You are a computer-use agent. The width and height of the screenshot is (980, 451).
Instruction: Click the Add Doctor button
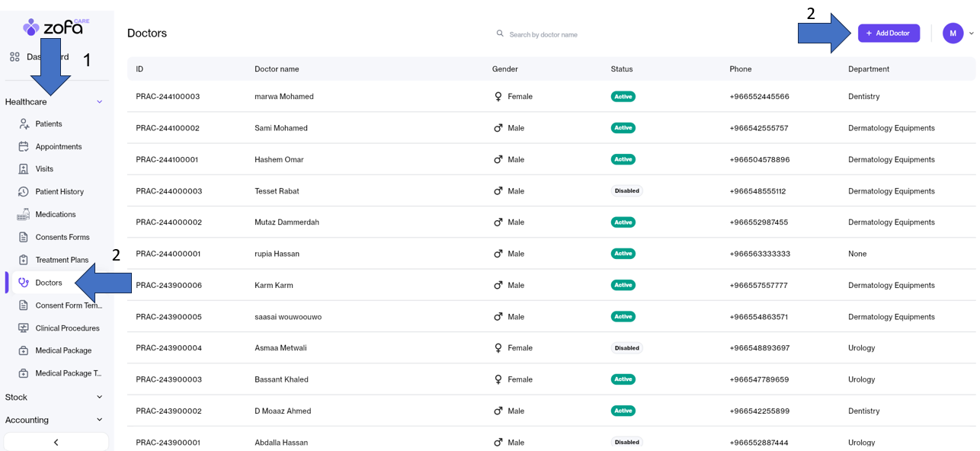[889, 34]
